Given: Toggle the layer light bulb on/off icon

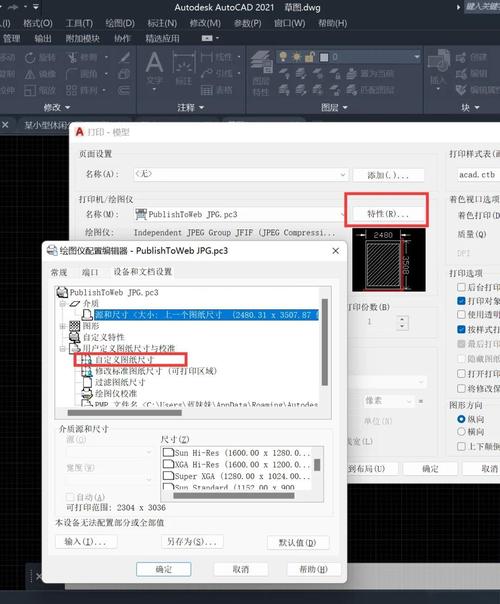Looking at the screenshot, I should click(283, 57).
